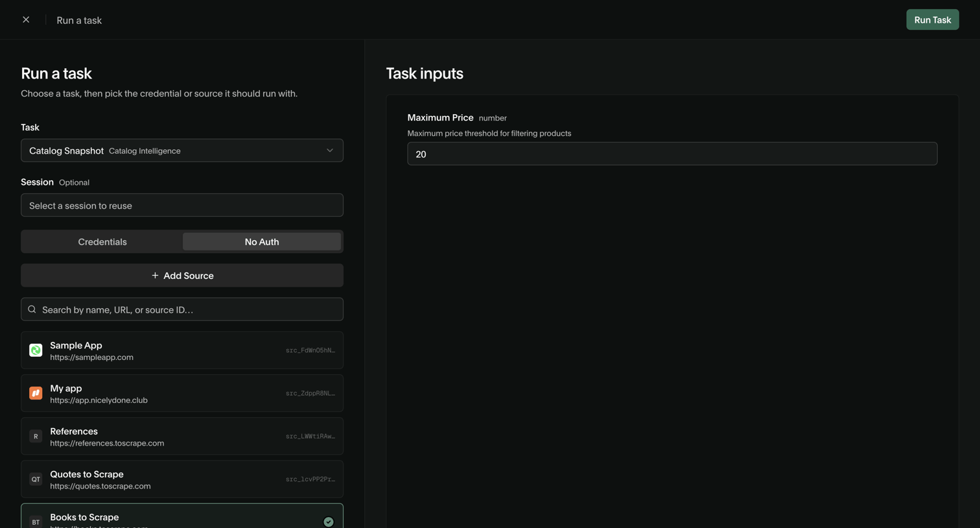Click the plus icon on Add Source

click(x=155, y=275)
